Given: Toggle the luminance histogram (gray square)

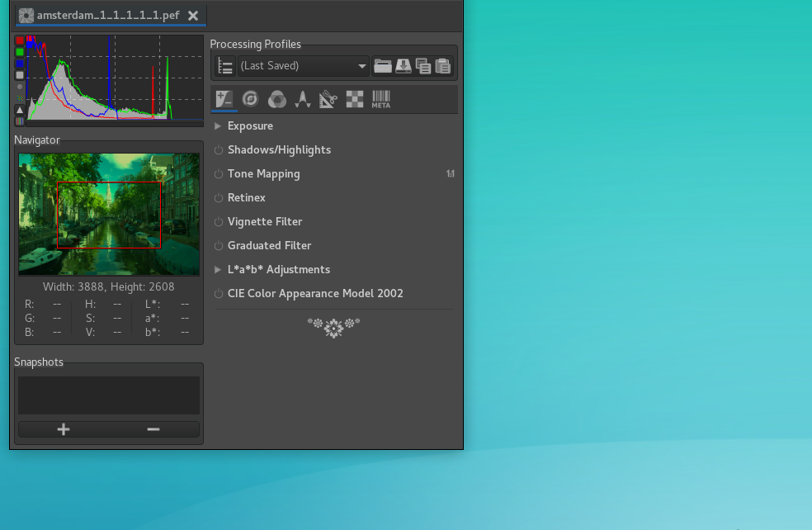Looking at the screenshot, I should [20, 75].
